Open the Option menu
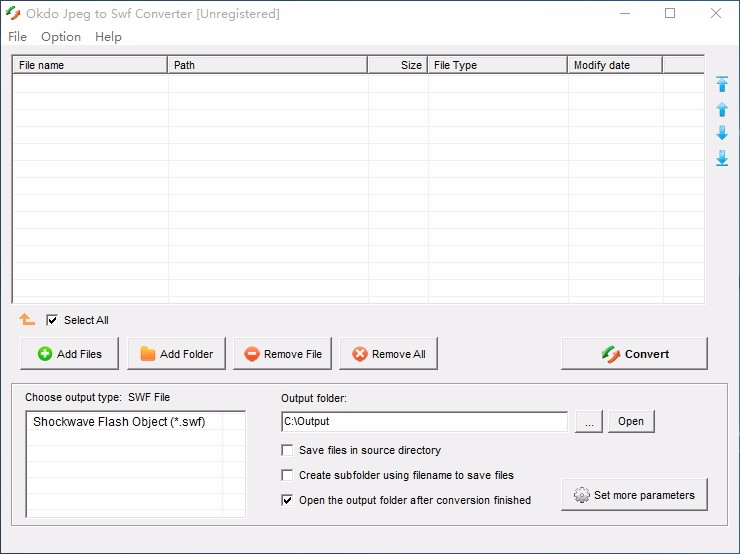 coord(61,37)
